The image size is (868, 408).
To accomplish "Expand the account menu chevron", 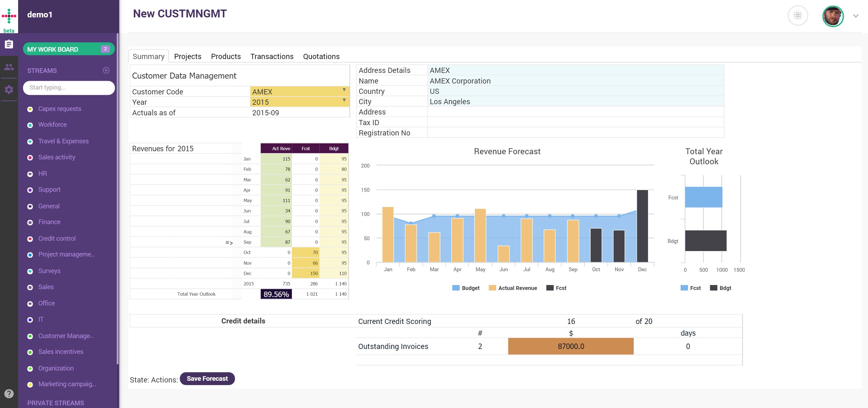I will pyautogui.click(x=855, y=16).
